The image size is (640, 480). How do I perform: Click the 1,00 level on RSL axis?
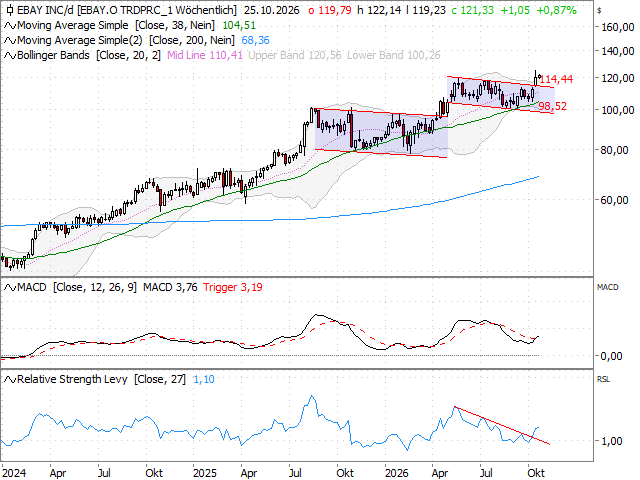pos(611,441)
